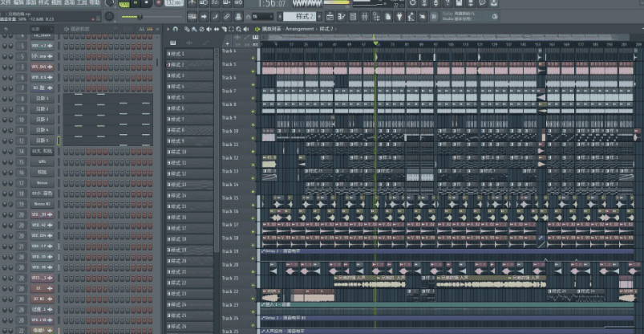Open the 编辑 menu

(18, 3)
